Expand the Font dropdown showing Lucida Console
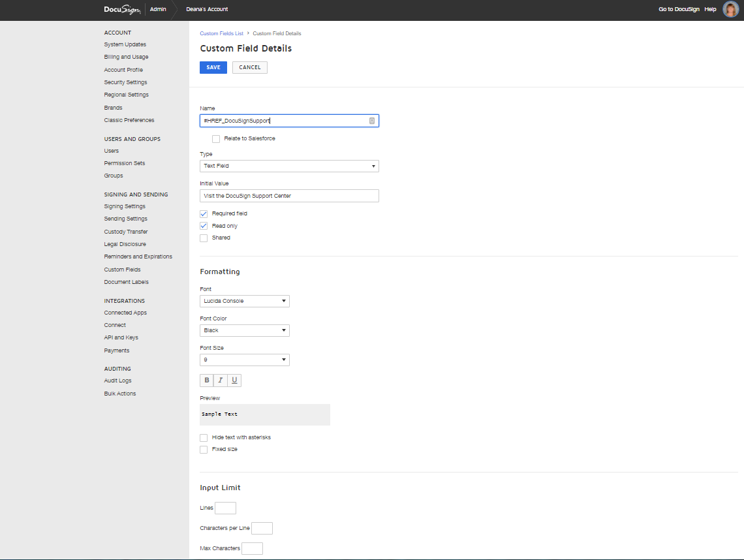The image size is (744, 560). 245,301
